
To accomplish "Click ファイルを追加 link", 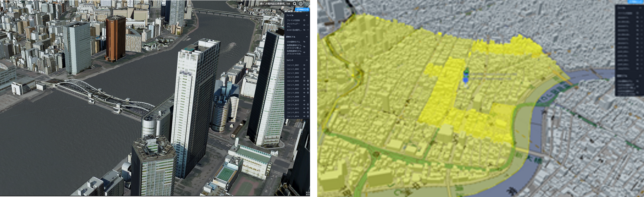I will point(293,20).
